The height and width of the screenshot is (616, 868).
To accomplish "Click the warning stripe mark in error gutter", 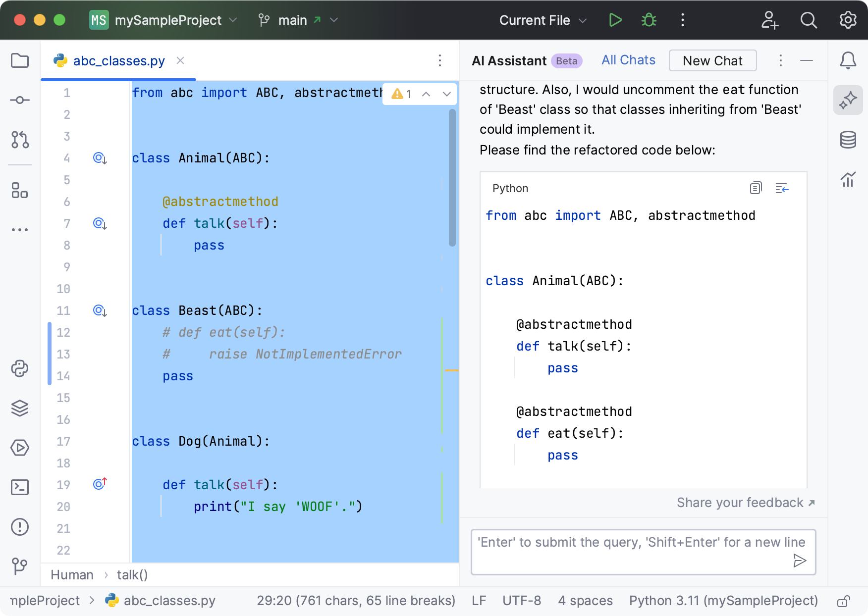I will click(451, 370).
